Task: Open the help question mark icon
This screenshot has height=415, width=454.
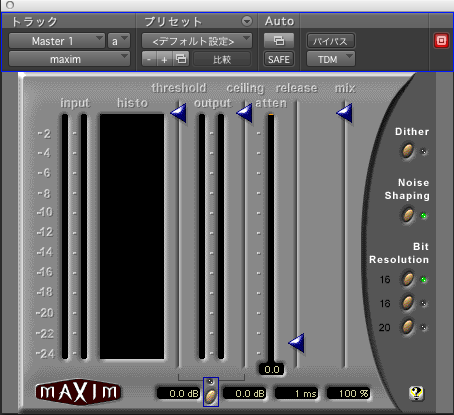Action: [416, 393]
